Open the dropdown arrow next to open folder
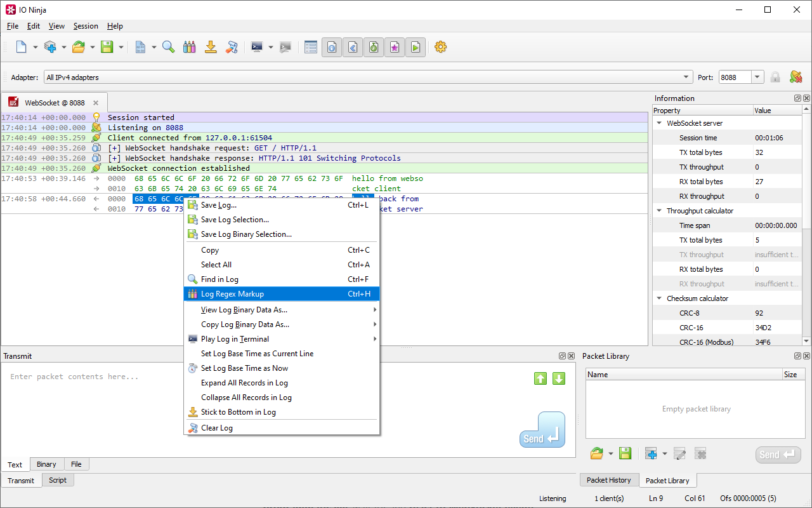 tap(93, 47)
